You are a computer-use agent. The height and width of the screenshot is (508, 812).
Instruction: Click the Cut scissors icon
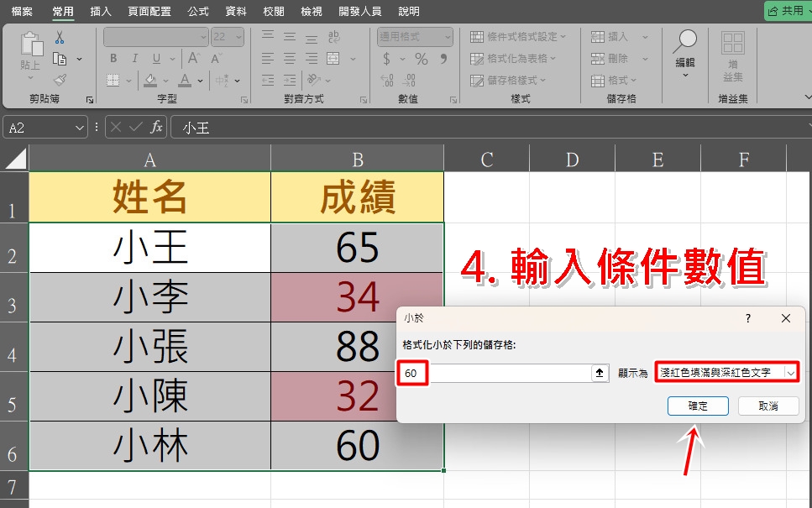pyautogui.click(x=60, y=38)
